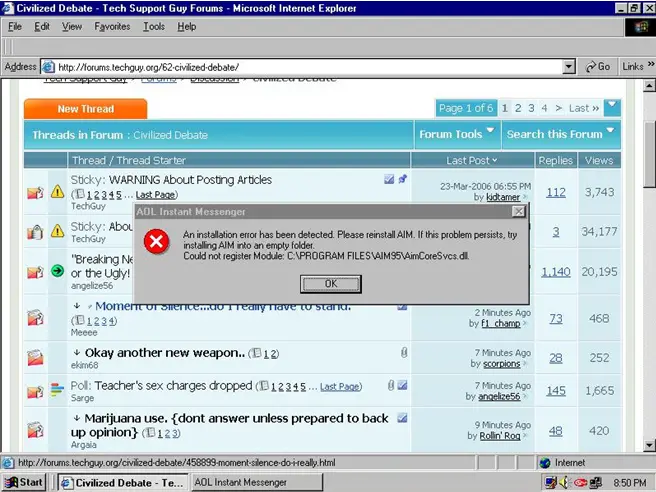Go to first new post in weapon thread
The image size is (656, 492).
pos(77,352)
